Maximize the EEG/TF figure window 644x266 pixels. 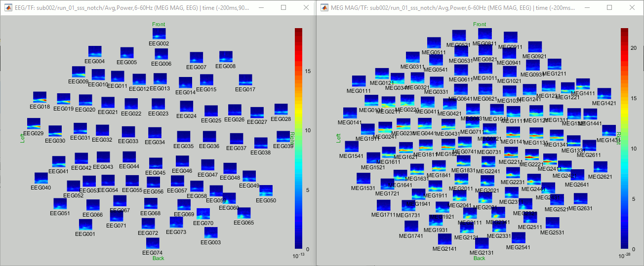283,8
